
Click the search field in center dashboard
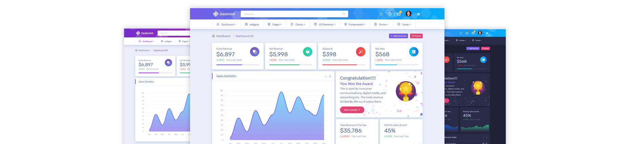tap(291, 14)
